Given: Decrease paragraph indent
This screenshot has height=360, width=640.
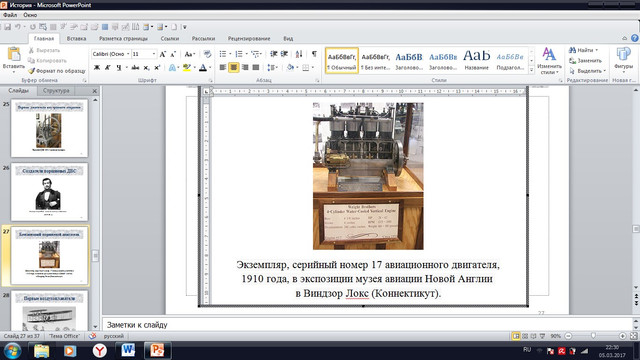Looking at the screenshot, I should [x=273, y=54].
